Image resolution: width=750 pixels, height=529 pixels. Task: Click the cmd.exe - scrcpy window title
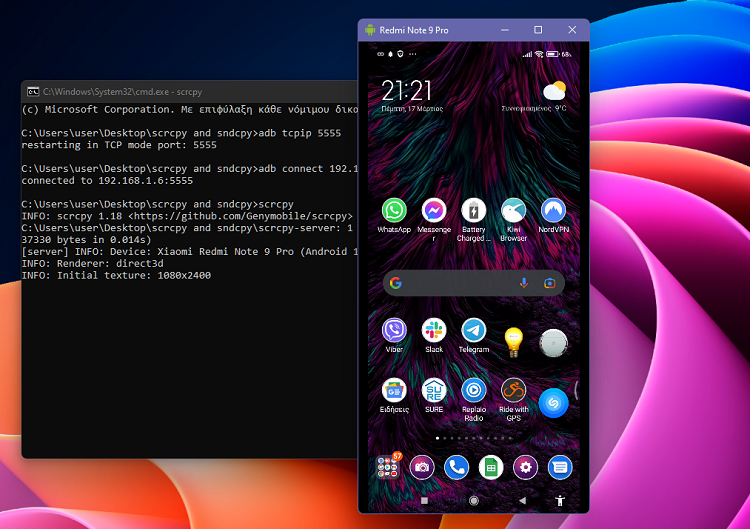click(x=122, y=92)
